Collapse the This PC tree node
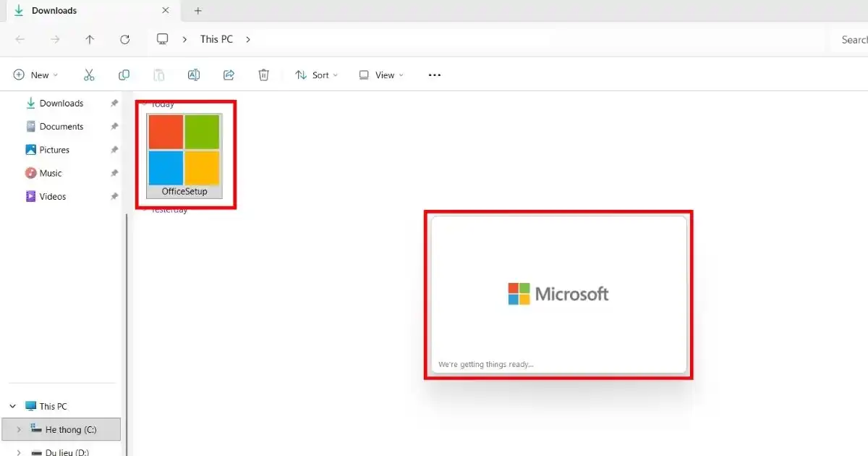 click(13, 407)
